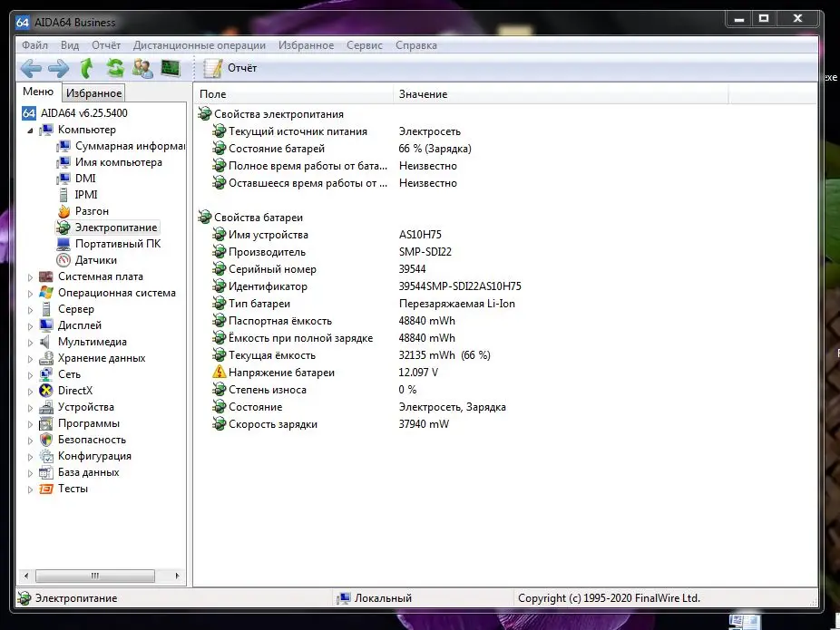Select the Напряжение батареи row
Viewport: 840px width, 630px height.
pyautogui.click(x=281, y=373)
